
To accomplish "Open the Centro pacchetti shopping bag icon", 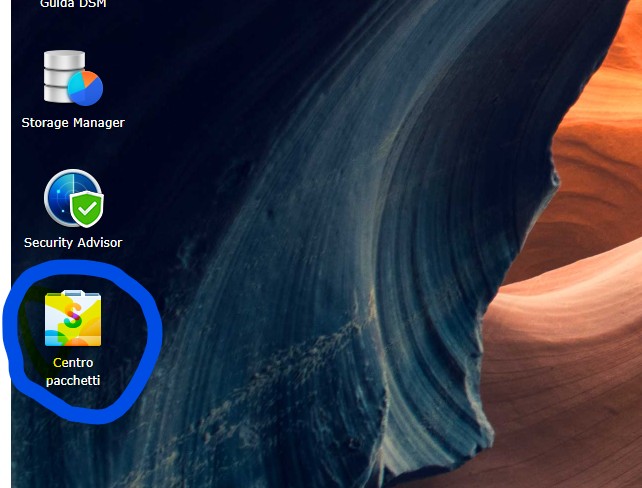I will click(x=73, y=319).
